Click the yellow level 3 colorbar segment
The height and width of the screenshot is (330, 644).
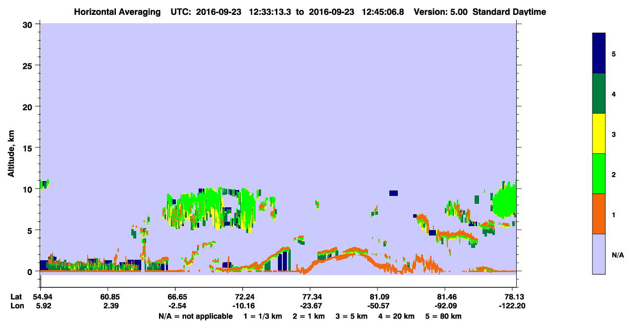click(599, 134)
